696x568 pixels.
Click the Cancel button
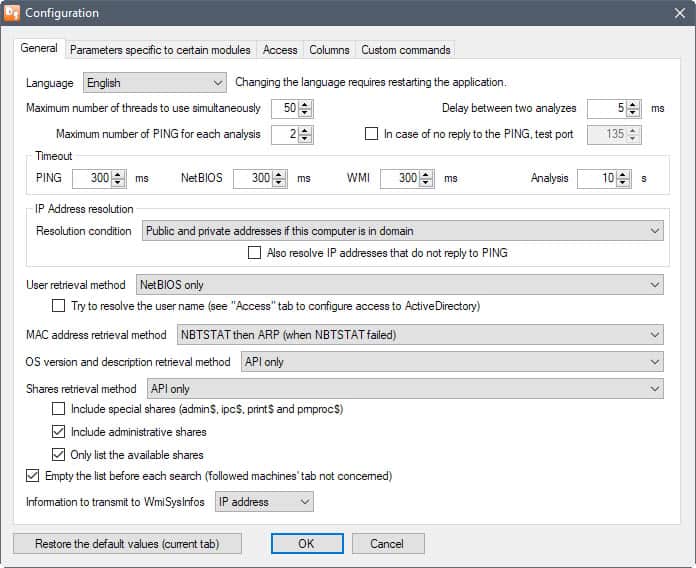point(388,544)
